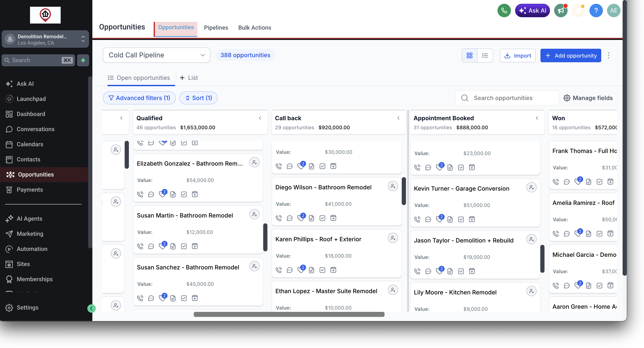Screen dimensions: 644x348
Task: Open the Cold Call Pipeline dropdown
Action: pyautogui.click(x=157, y=55)
